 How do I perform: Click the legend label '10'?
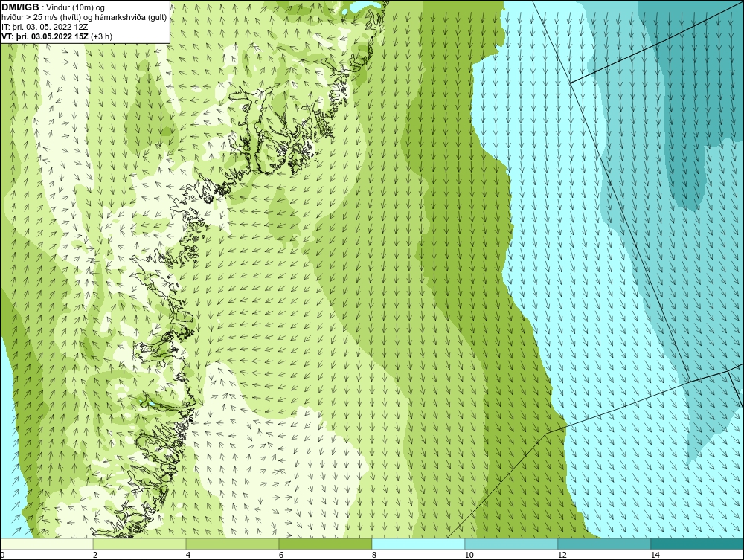469,555
